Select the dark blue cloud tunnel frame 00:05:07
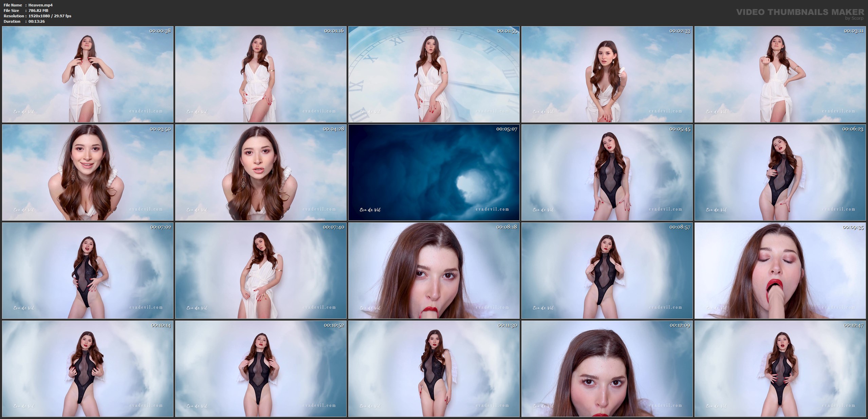The width and height of the screenshot is (868, 419). [434, 172]
